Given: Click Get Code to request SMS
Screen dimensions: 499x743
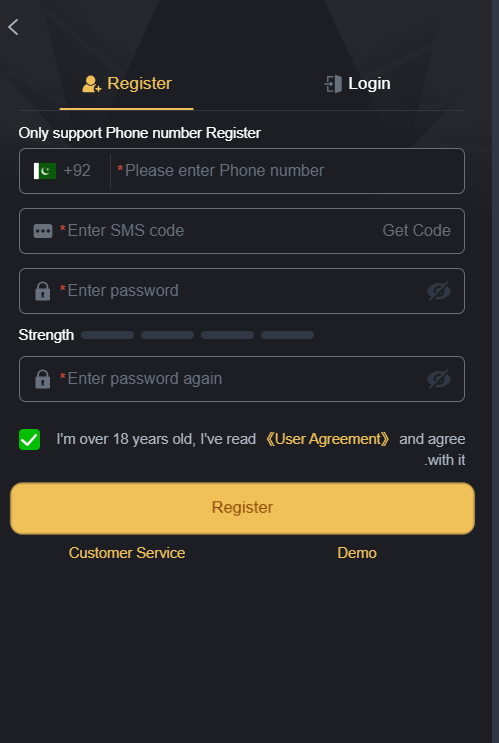Looking at the screenshot, I should (x=417, y=230).
